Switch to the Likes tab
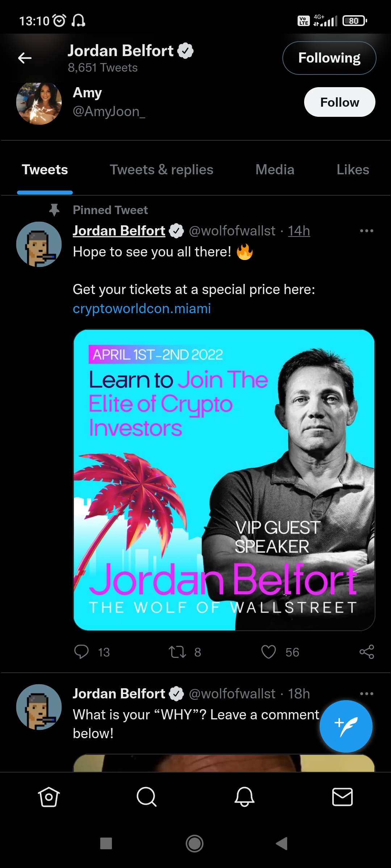 tap(353, 170)
